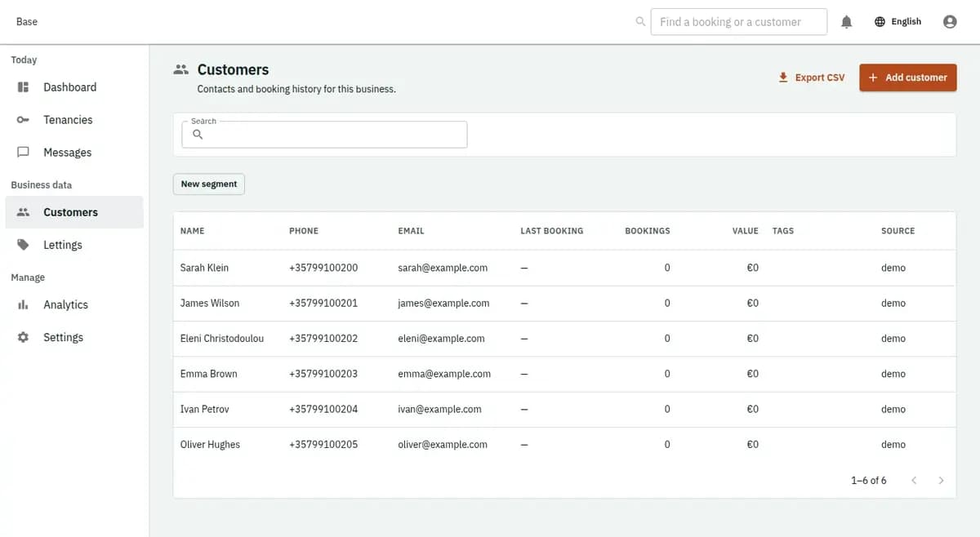The width and height of the screenshot is (980, 537).
Task: Click email oliver@example.com
Action: (443, 445)
